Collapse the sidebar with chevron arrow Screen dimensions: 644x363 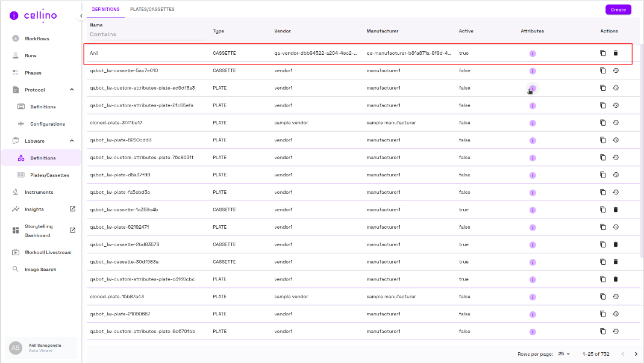click(x=81, y=16)
